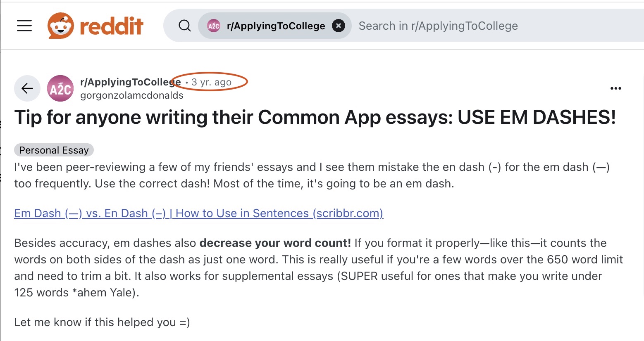Open gorgonzolamcdonalds user profile

[132, 95]
